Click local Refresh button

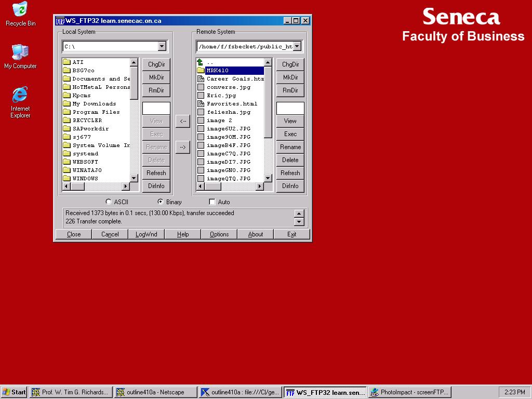click(x=156, y=173)
